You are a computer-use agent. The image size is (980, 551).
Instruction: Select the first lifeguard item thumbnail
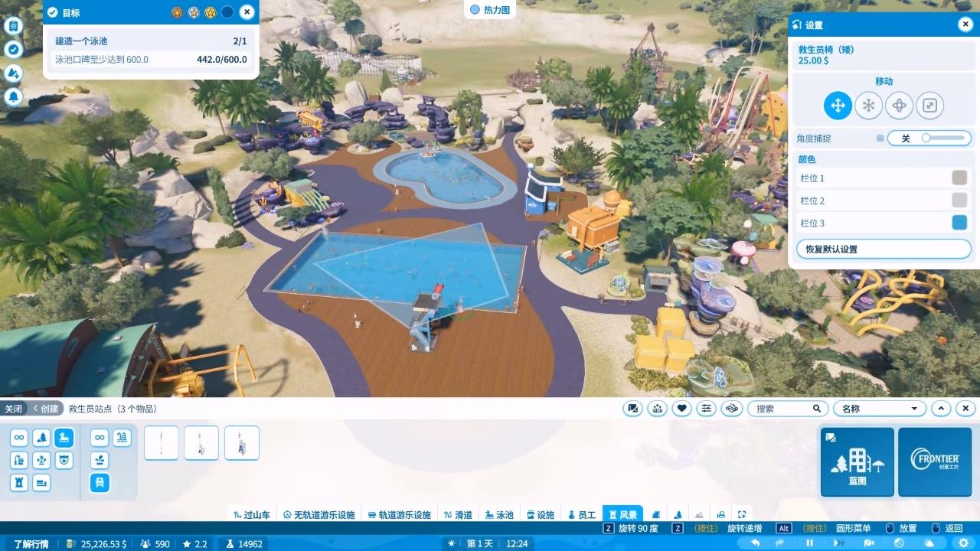162,443
